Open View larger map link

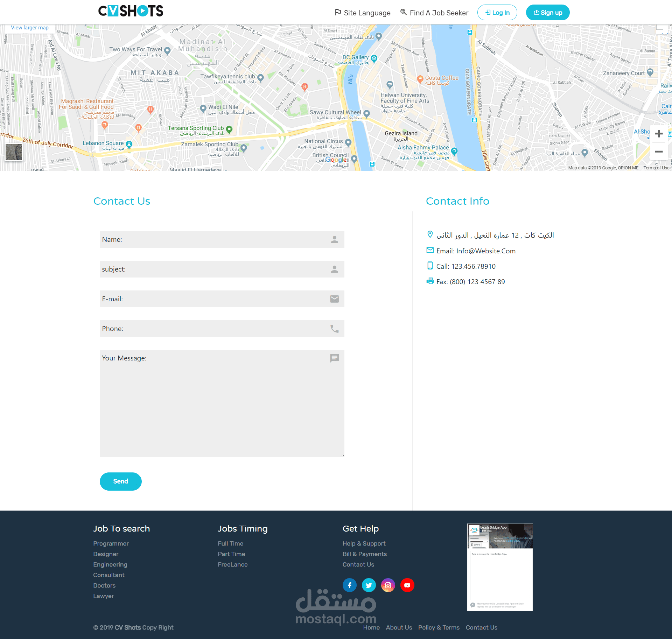tap(30, 28)
